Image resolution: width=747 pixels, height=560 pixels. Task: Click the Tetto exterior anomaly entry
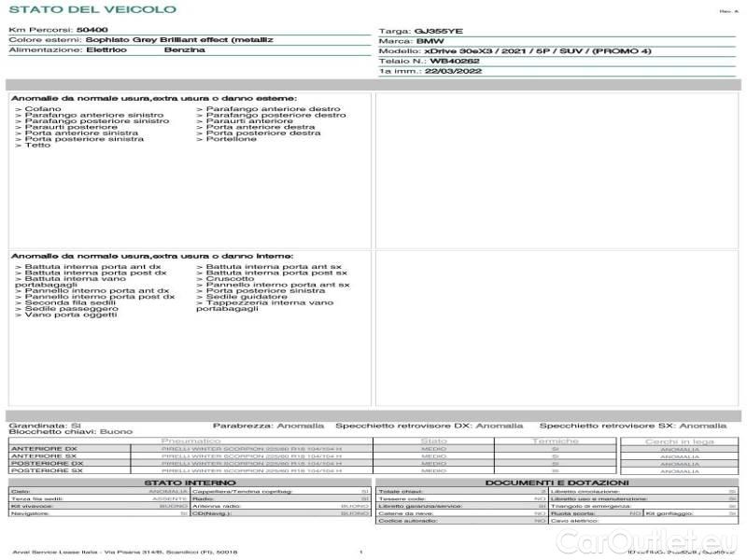(36, 146)
